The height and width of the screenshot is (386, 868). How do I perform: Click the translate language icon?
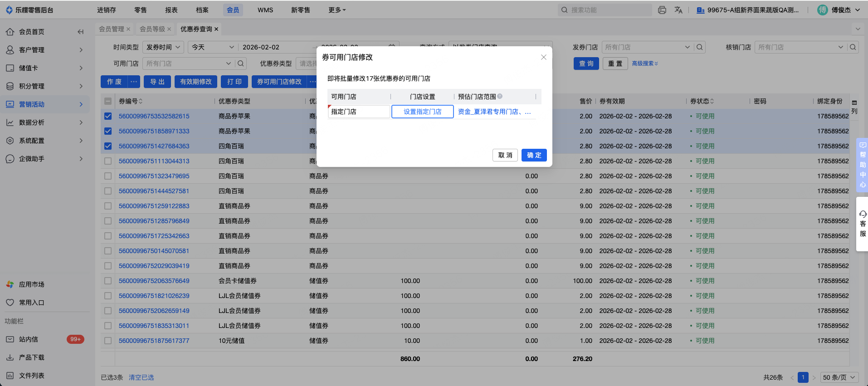click(x=678, y=10)
